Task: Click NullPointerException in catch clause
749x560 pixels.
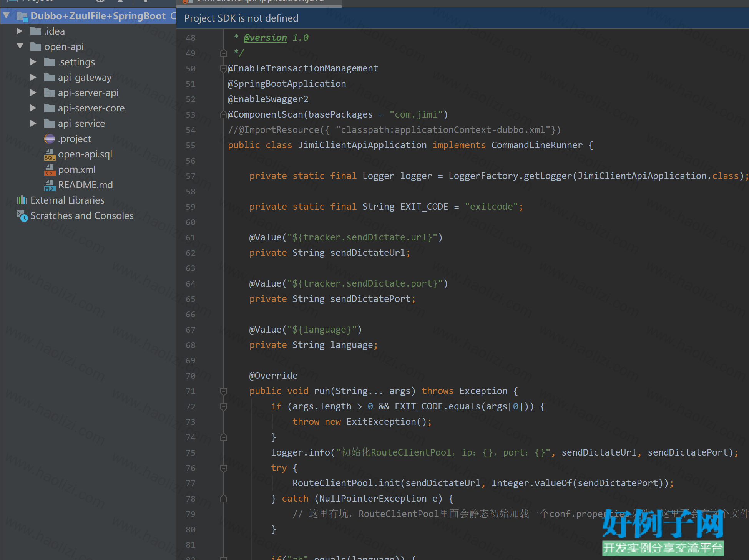Action: [x=373, y=499]
